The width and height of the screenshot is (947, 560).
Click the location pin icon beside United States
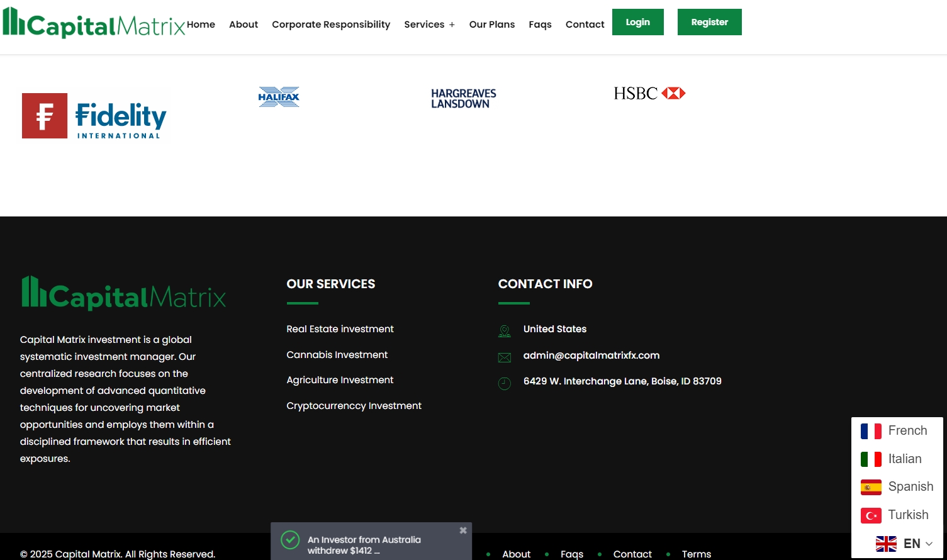pos(505,330)
